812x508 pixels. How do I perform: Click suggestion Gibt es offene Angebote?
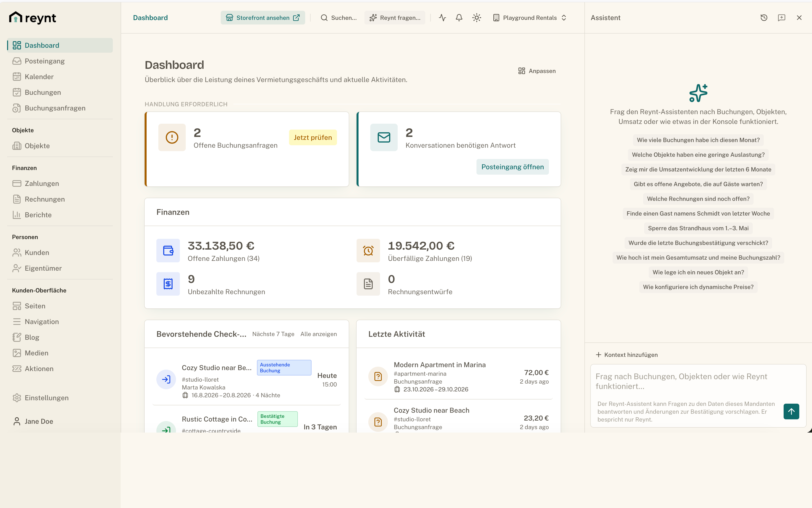698,184
